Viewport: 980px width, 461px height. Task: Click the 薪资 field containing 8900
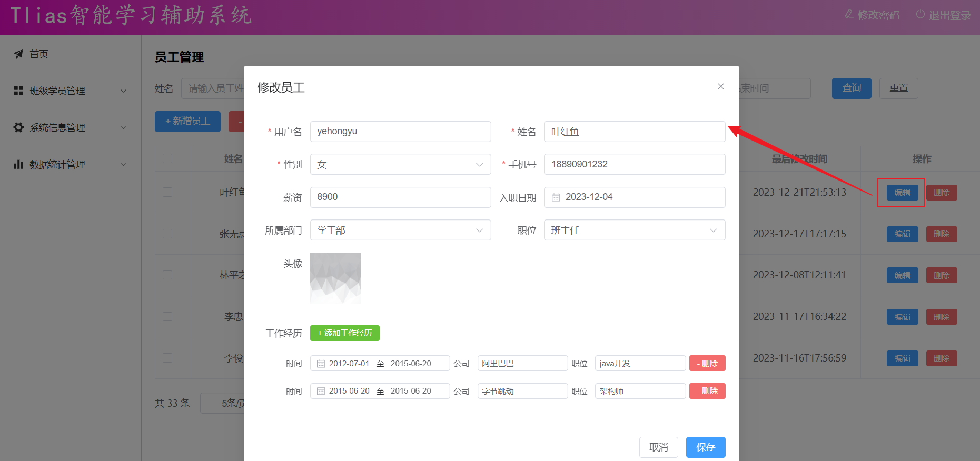400,197
